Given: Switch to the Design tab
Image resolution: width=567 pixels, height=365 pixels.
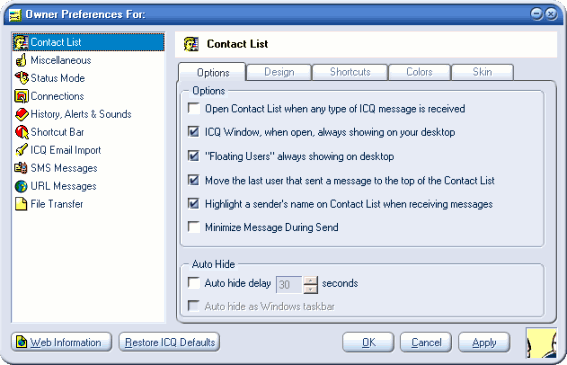Looking at the screenshot, I should tap(279, 72).
